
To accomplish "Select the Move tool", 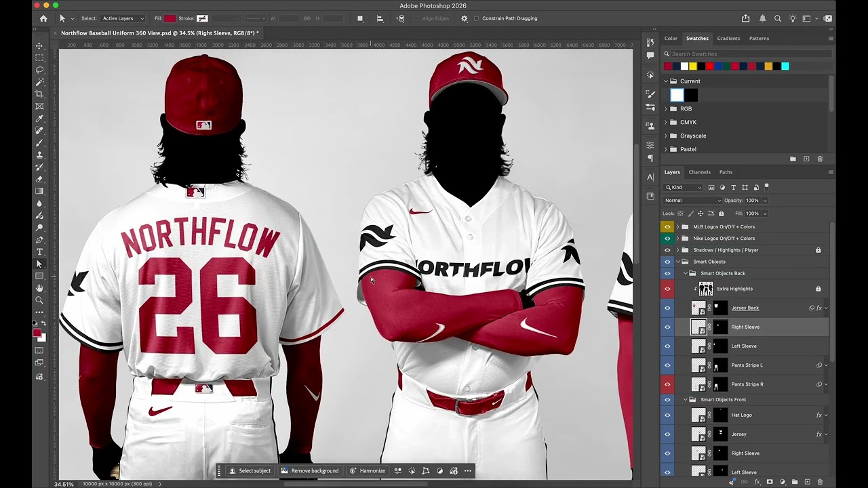I will point(39,45).
